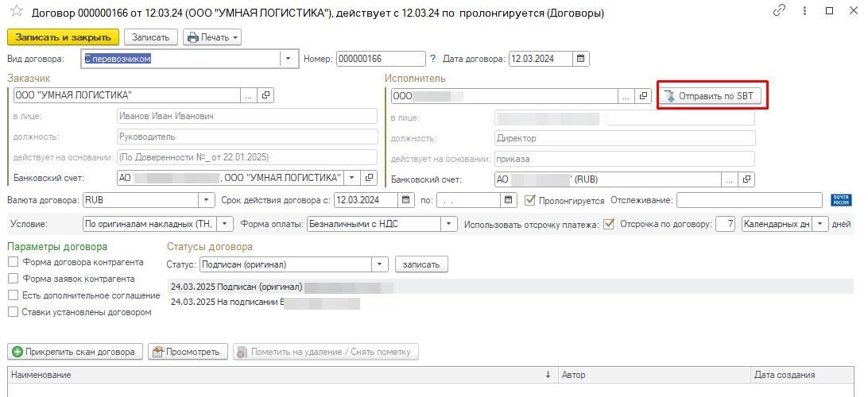Open Форма оплаты dropdown
The image size is (868, 397).
tap(448, 224)
